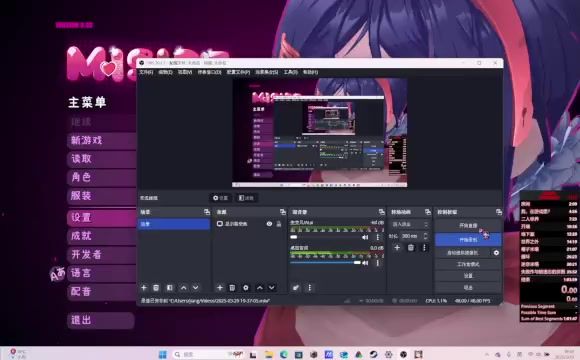Open microphone channel options dots
Screen dimensions: 580x360
click(378, 237)
